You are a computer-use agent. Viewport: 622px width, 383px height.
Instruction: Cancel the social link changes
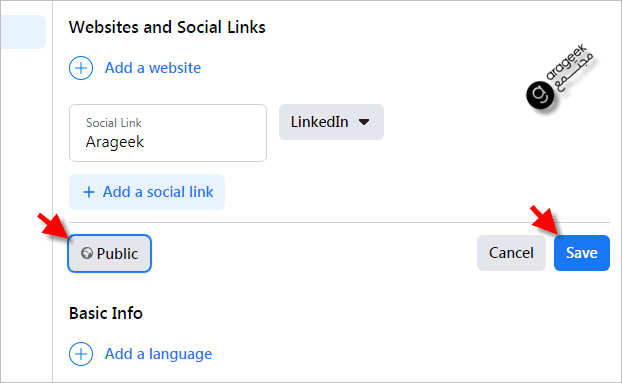click(511, 253)
